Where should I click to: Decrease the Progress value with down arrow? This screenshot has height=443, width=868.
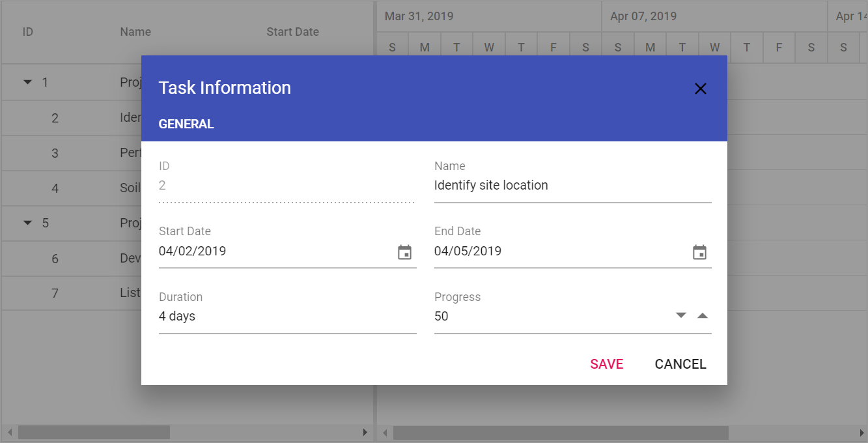point(681,316)
